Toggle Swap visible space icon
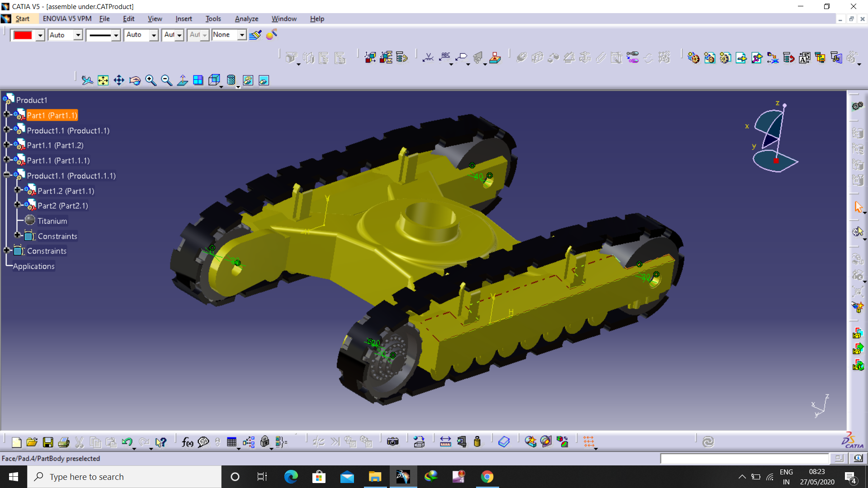The image size is (868, 488). point(264,80)
